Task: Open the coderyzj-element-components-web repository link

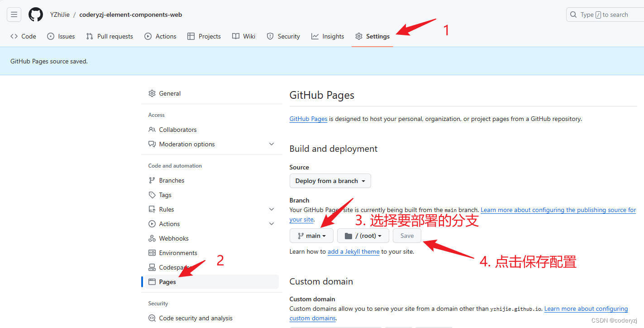Action: (x=131, y=14)
